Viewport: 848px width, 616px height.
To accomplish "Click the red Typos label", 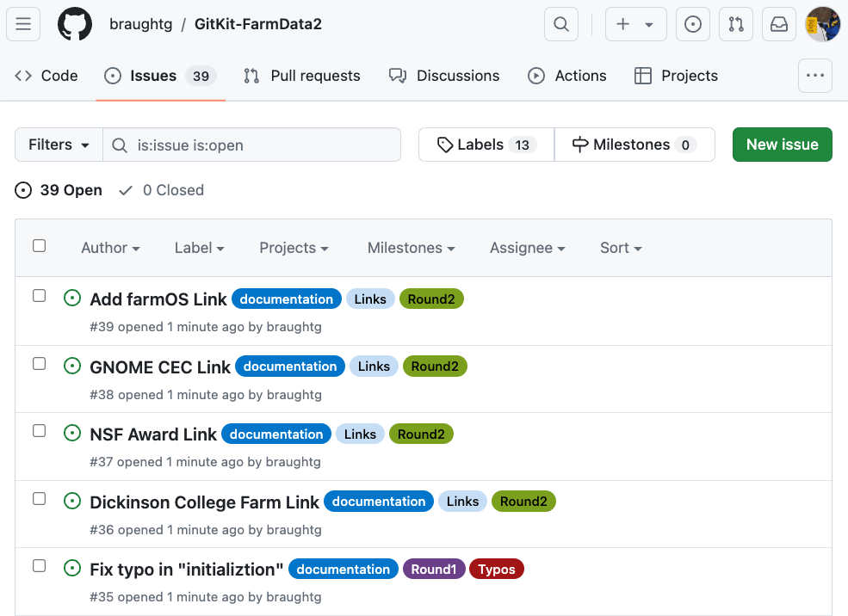I will point(497,569).
